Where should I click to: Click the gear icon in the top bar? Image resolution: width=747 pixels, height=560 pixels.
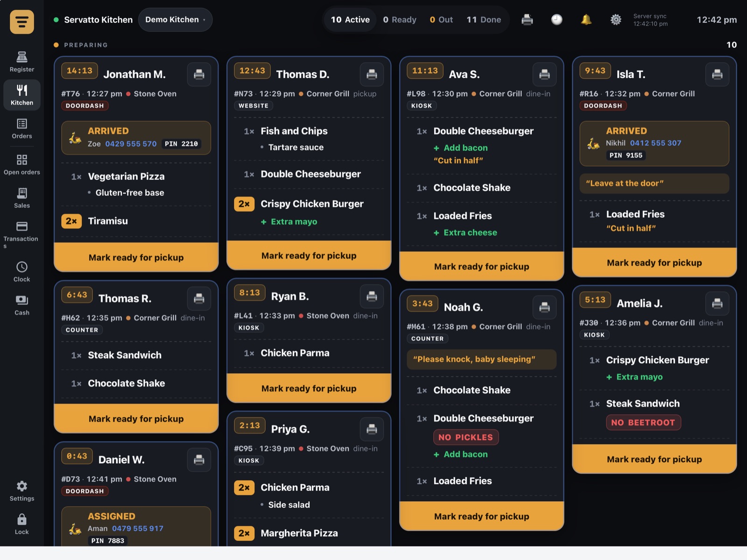(x=616, y=20)
